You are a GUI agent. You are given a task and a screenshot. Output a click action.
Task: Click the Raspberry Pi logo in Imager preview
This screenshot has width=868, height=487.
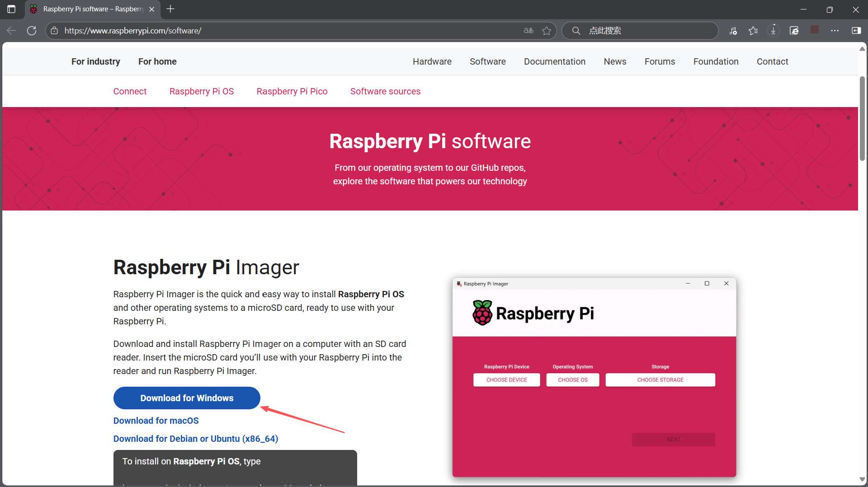[x=533, y=313]
